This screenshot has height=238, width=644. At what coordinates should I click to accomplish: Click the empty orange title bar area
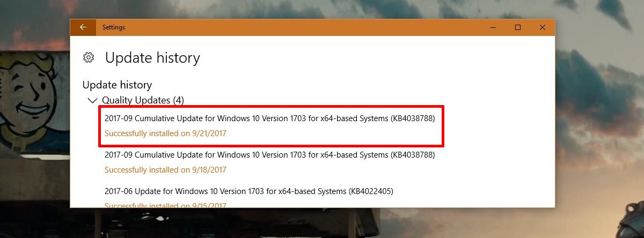pos(301,27)
